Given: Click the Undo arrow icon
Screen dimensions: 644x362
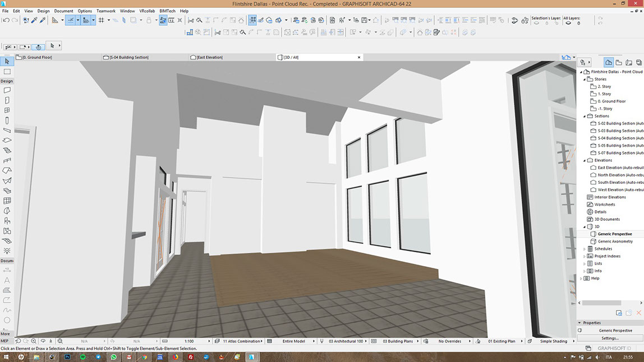Looking at the screenshot, I should (6, 20).
